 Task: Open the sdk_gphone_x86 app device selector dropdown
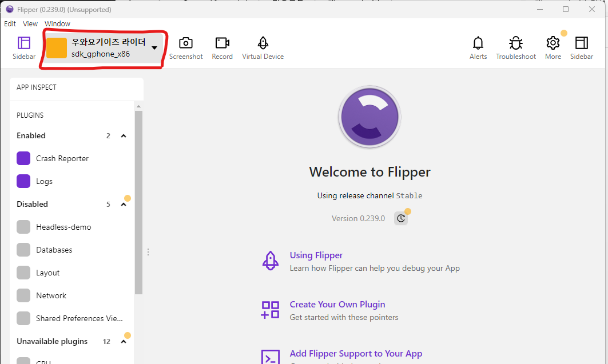104,48
